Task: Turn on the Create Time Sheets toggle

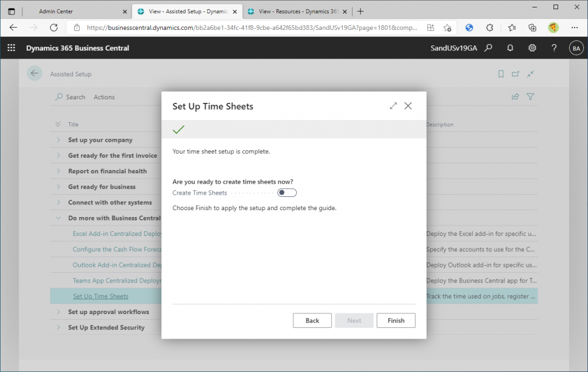Action: click(287, 193)
